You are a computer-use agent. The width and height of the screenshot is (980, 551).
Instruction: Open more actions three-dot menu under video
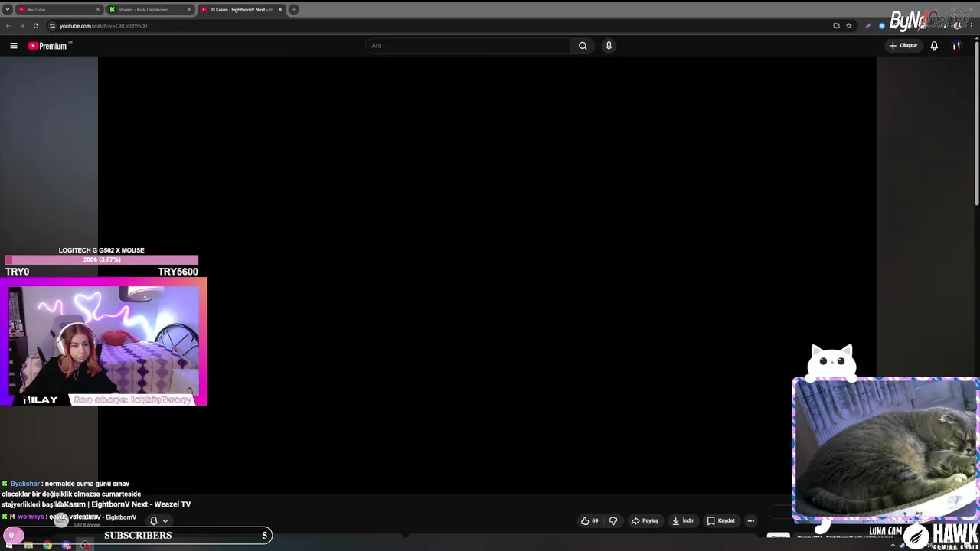click(x=751, y=521)
